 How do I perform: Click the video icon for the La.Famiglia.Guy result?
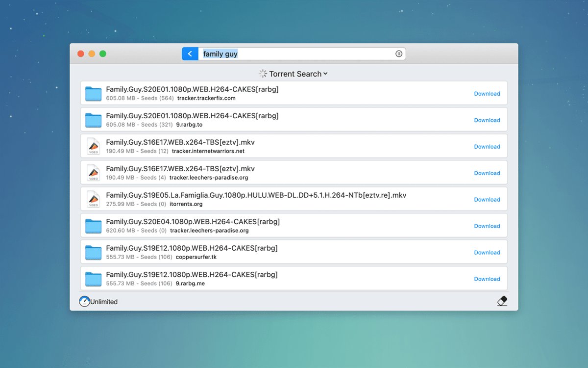point(93,200)
